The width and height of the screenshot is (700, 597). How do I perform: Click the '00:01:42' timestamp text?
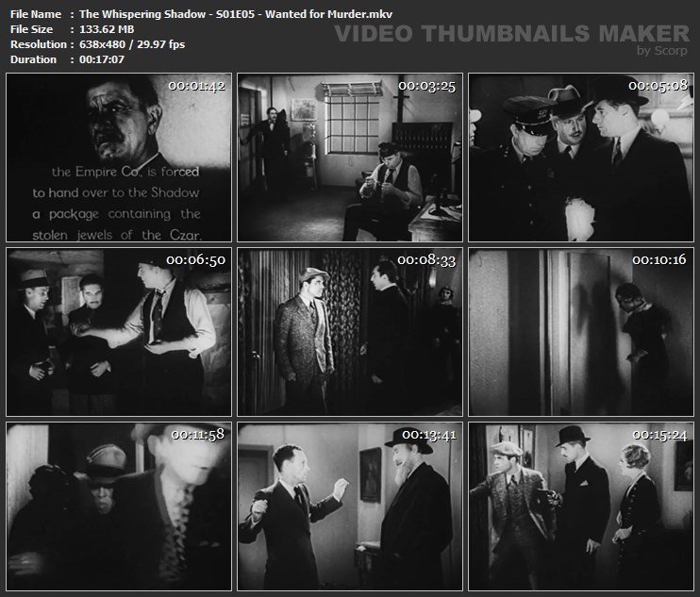point(196,86)
